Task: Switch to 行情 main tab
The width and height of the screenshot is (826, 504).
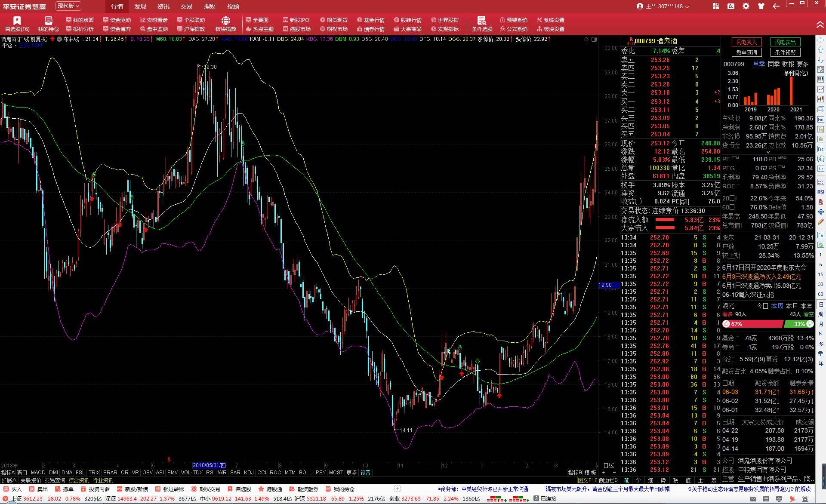Action: click(x=117, y=6)
